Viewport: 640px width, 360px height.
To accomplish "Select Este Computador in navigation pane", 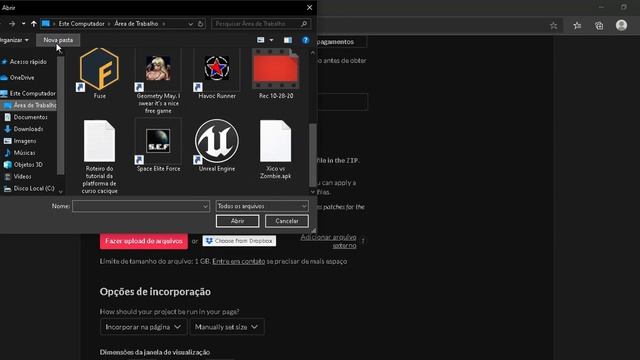I will [32, 93].
